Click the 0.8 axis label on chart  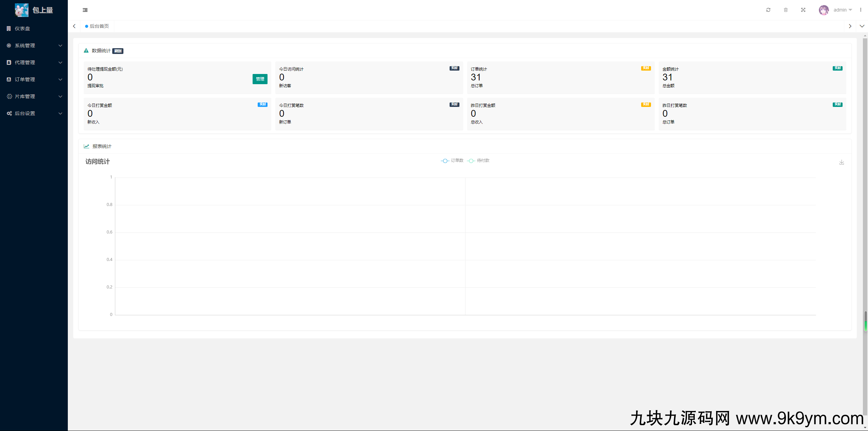[x=109, y=205]
